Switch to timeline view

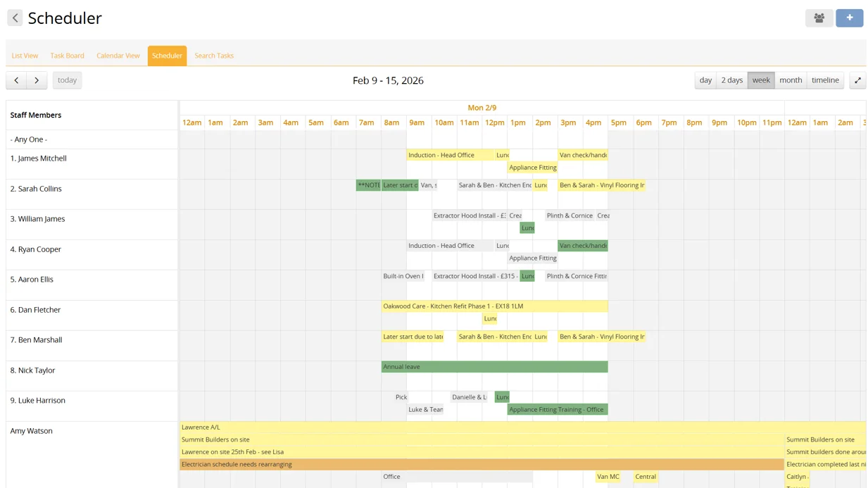(824, 80)
